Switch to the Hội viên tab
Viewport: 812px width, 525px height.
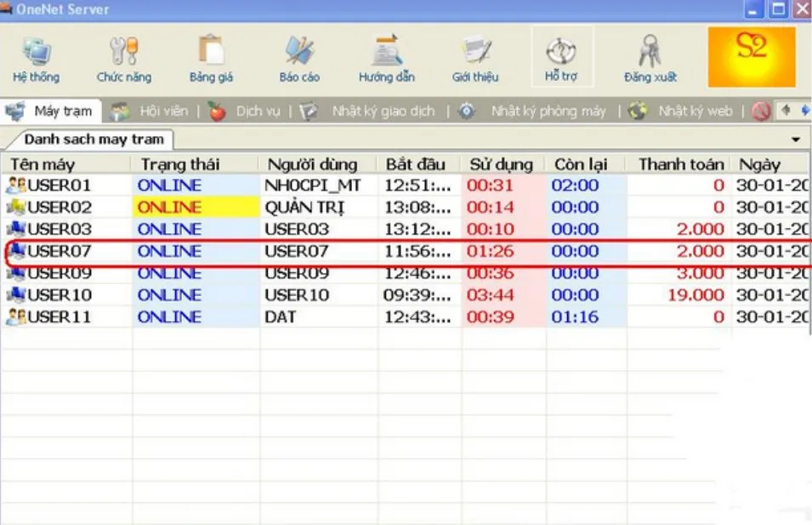pyautogui.click(x=163, y=111)
